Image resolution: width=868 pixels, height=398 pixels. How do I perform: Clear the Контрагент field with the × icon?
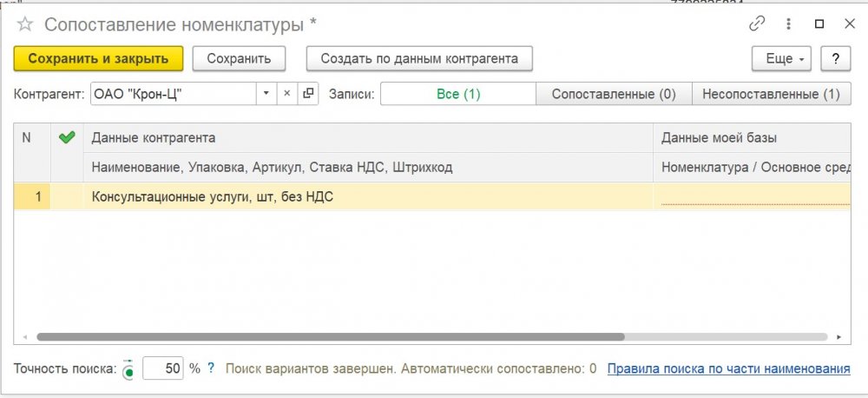pyautogui.click(x=287, y=94)
